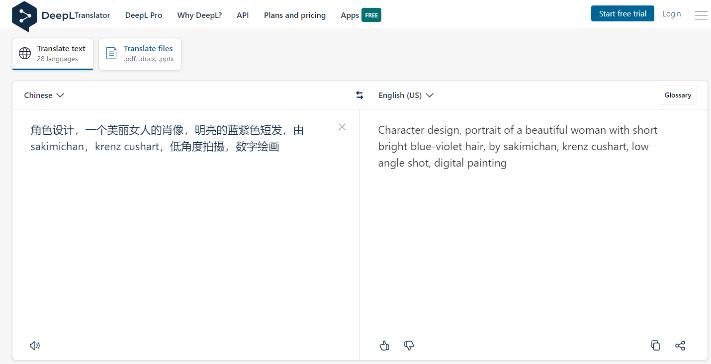Open DeepL Pro menu item

(144, 15)
